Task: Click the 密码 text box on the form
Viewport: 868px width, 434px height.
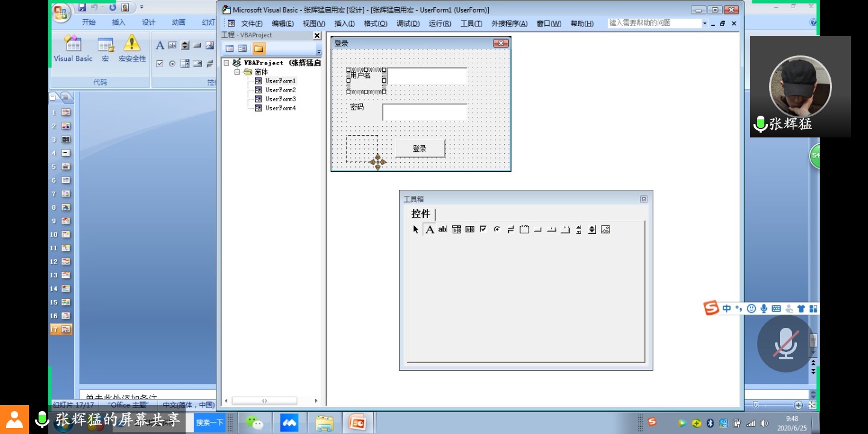Action: click(x=425, y=112)
